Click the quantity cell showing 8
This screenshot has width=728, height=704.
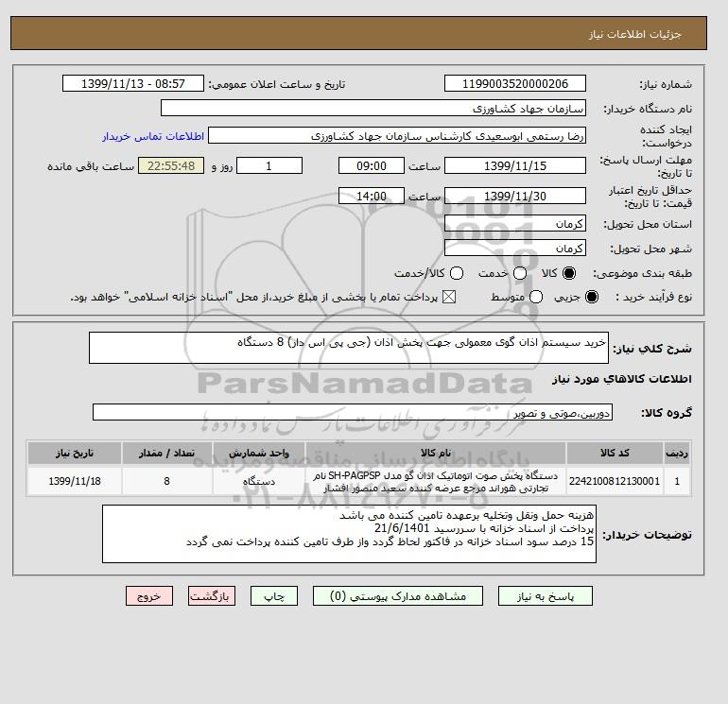tap(166, 481)
